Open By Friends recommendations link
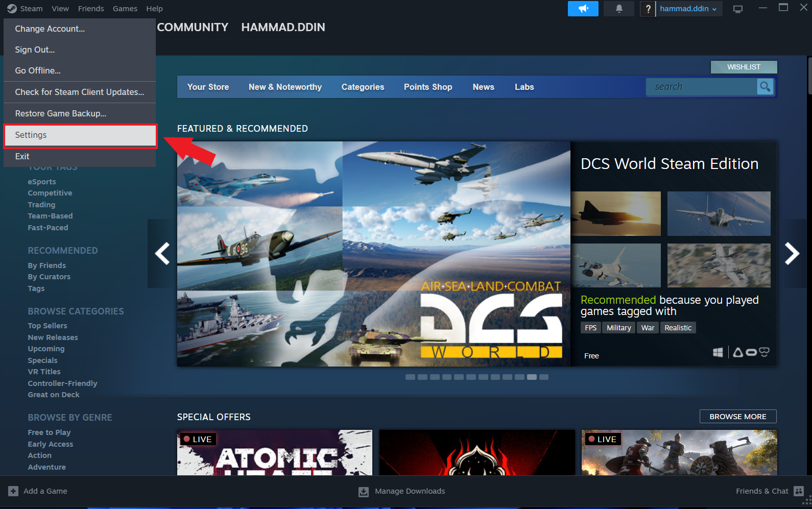This screenshot has width=812, height=509. click(x=47, y=265)
